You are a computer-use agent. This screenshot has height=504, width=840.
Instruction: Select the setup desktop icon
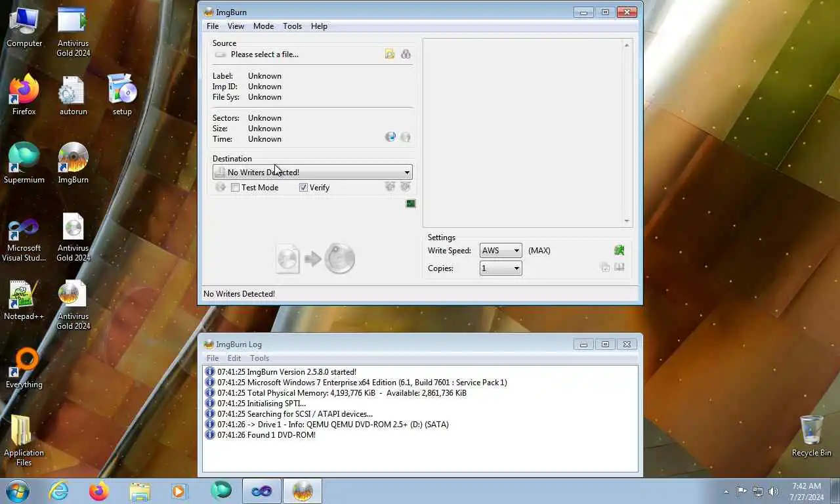(122, 96)
